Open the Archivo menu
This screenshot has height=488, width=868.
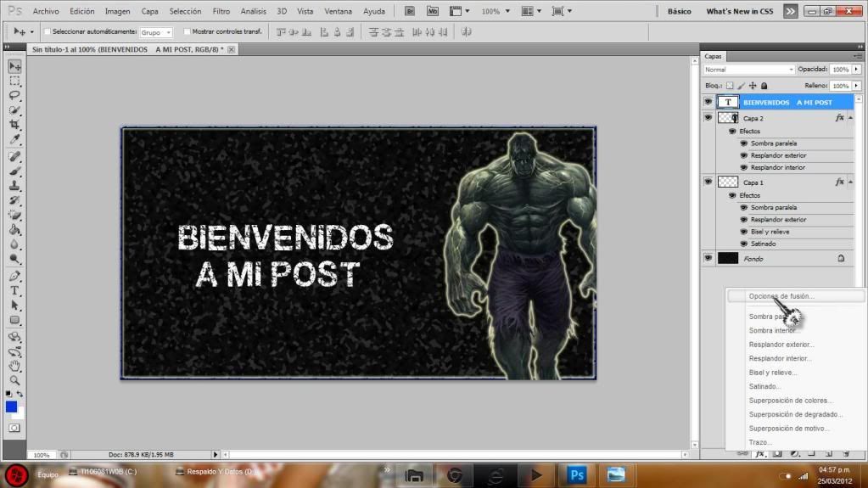46,11
